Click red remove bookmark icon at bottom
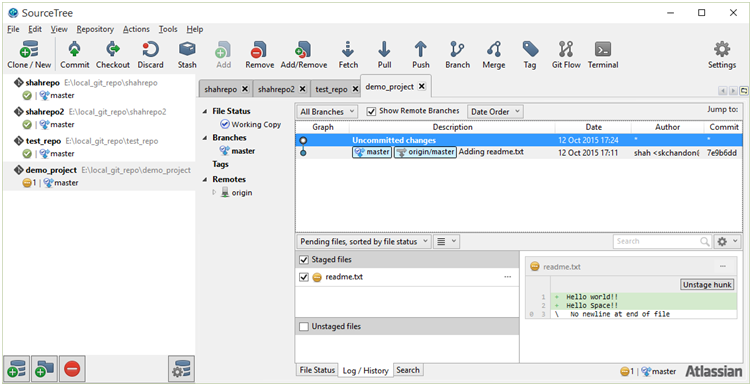The height and width of the screenshot is (386, 752). coord(72,369)
